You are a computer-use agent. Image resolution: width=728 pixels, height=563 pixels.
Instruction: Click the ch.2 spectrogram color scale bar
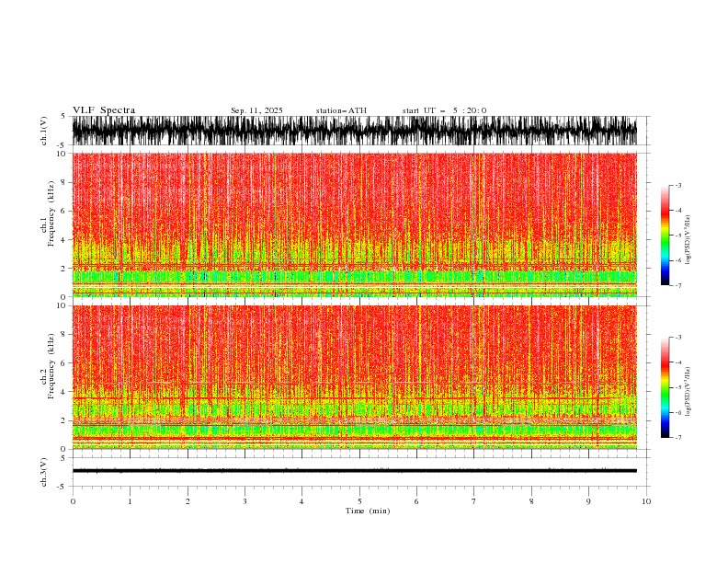pyautogui.click(x=665, y=387)
